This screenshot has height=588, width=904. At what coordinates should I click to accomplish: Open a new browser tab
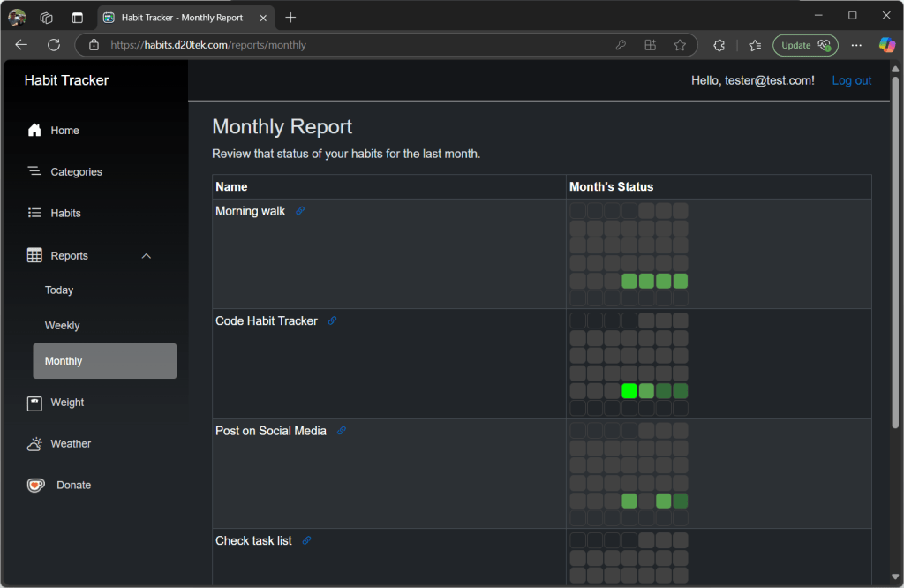290,18
